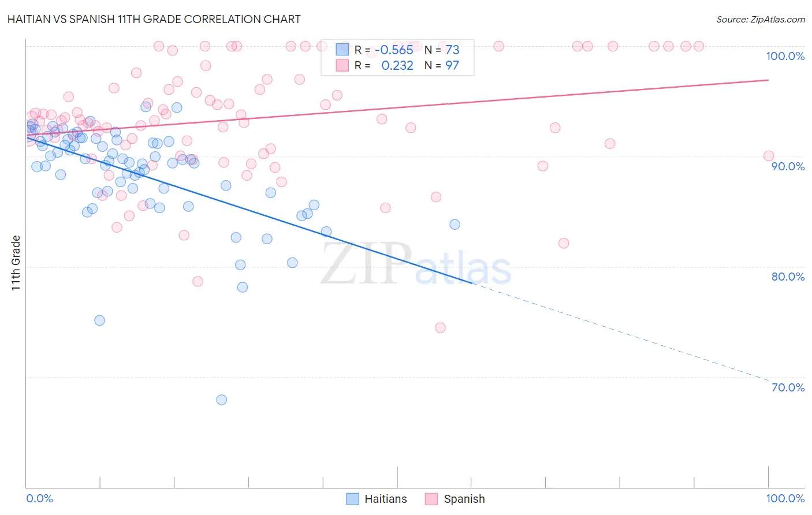Click the N = 97 sample count

[442, 65]
